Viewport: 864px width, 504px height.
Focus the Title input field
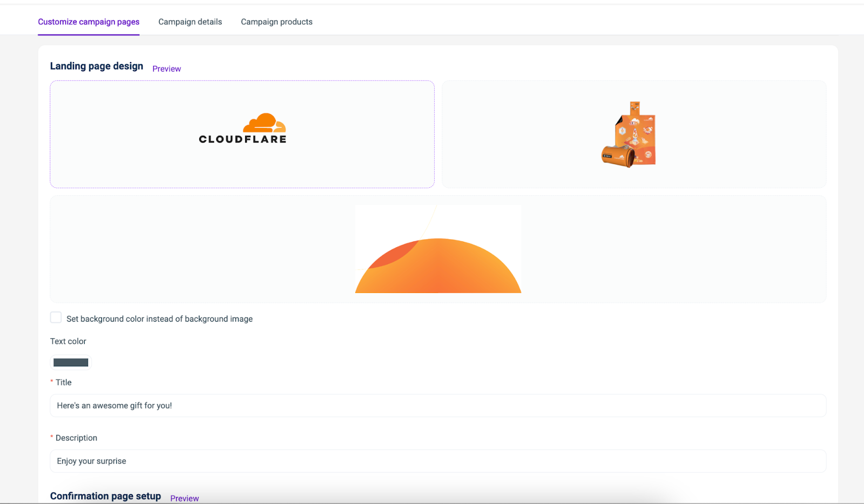(x=438, y=406)
